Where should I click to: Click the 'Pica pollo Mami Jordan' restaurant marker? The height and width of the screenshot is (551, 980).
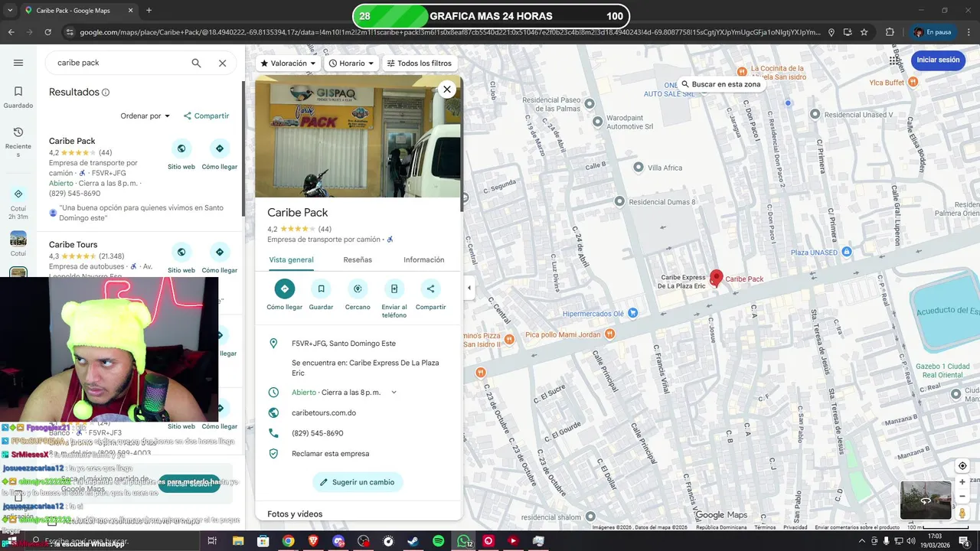[609, 334]
